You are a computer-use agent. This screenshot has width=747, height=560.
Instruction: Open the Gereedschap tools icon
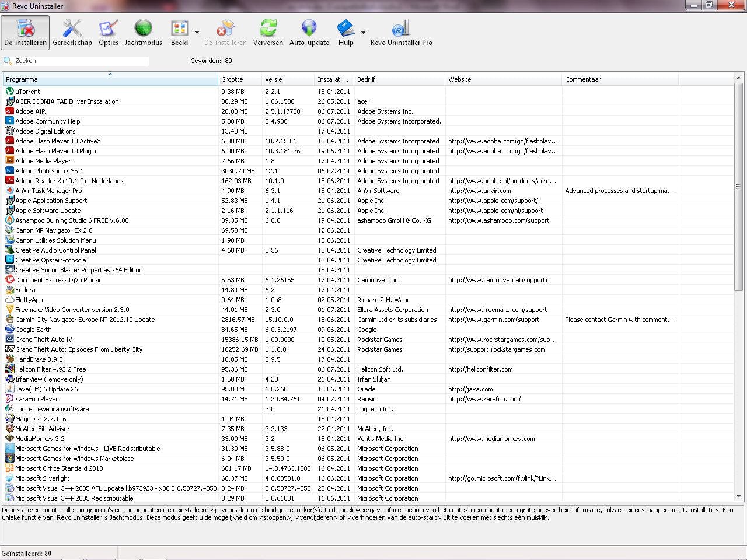coord(72,28)
